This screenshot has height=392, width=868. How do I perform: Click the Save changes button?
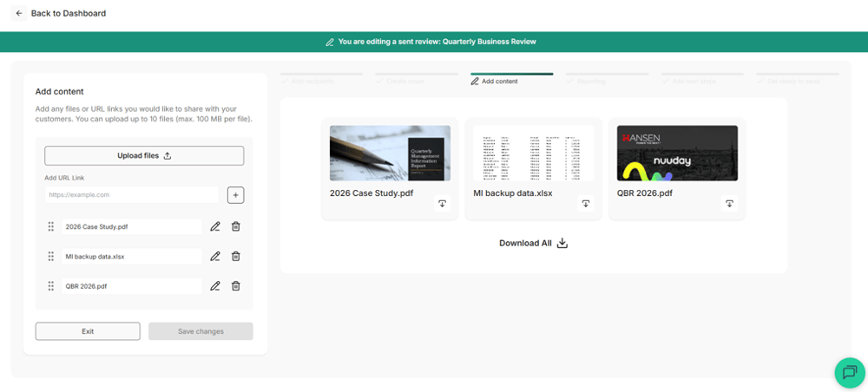coord(201,331)
